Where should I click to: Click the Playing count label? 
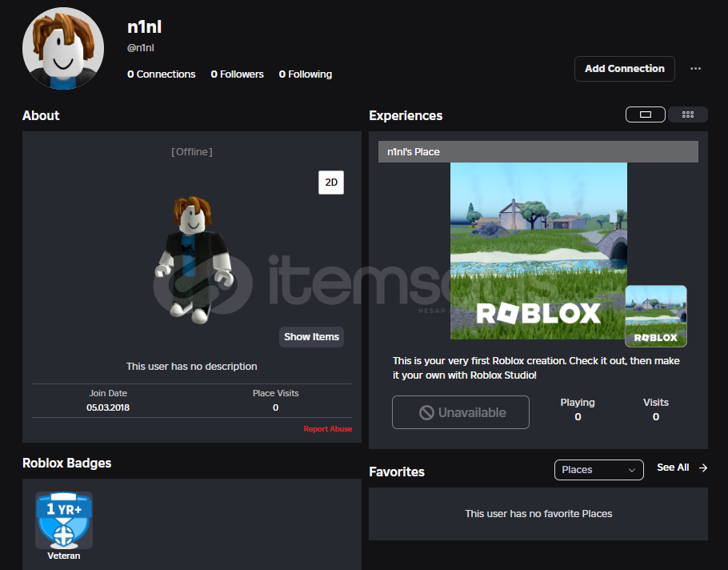click(577, 403)
